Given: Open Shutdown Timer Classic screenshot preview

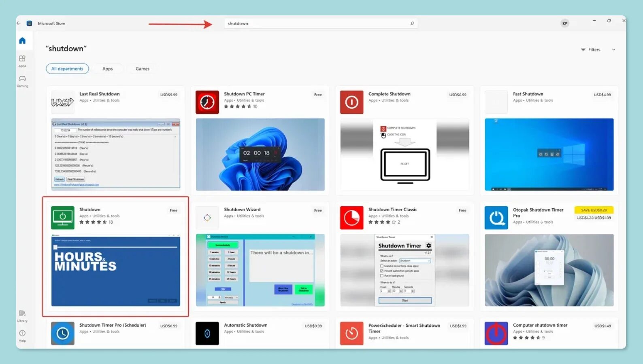Looking at the screenshot, I should 405,270.
